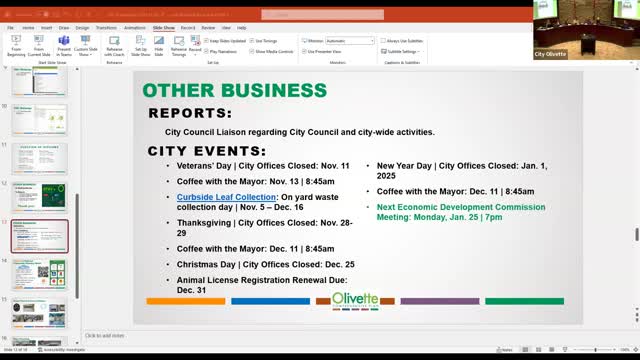Click the zoom percentage value
This screenshot has width=640, height=360.
pos(624,350)
